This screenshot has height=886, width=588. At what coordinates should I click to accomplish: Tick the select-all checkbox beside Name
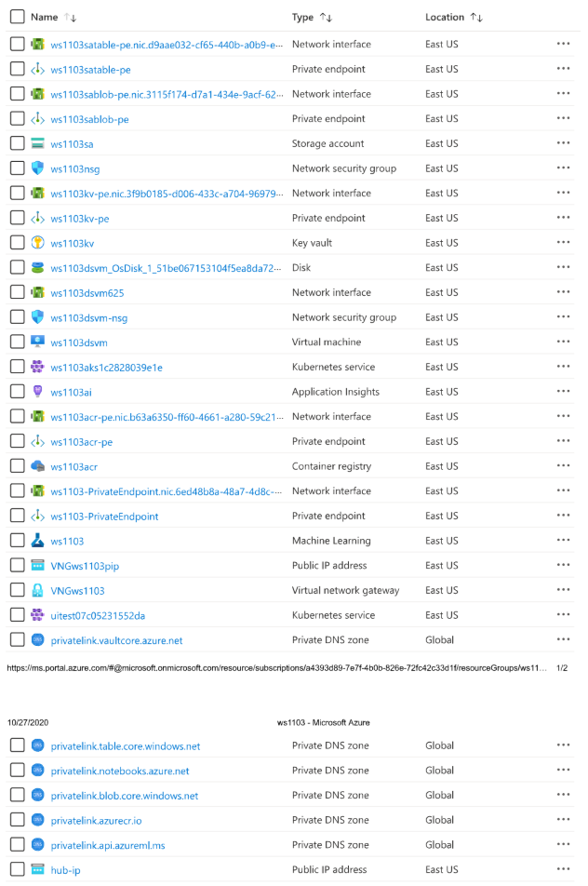pos(18,17)
